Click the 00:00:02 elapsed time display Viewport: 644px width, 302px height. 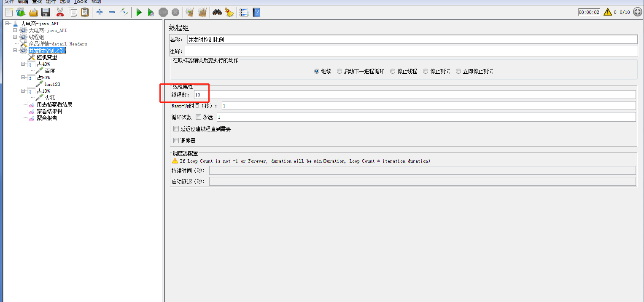[x=589, y=12]
